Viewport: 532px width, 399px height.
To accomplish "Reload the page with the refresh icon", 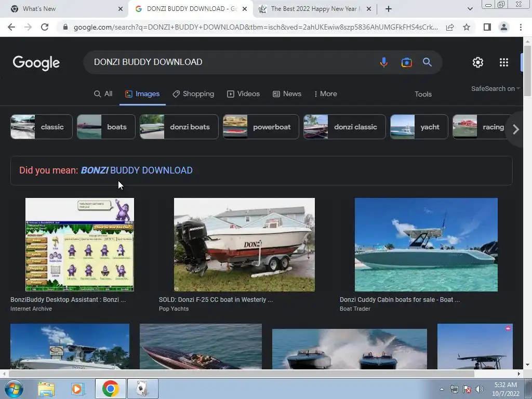I will (45, 27).
